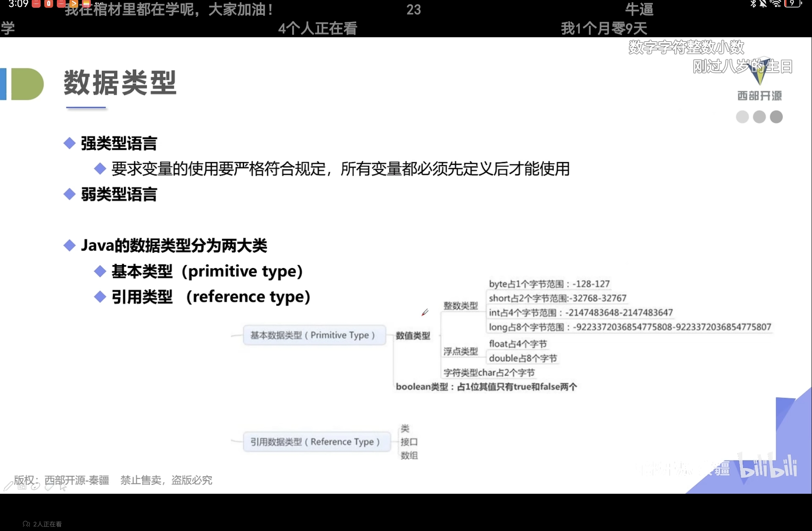This screenshot has height=531, width=812.
Task: Tap the pen annotation tool icon
Action: pyautogui.click(x=8, y=486)
